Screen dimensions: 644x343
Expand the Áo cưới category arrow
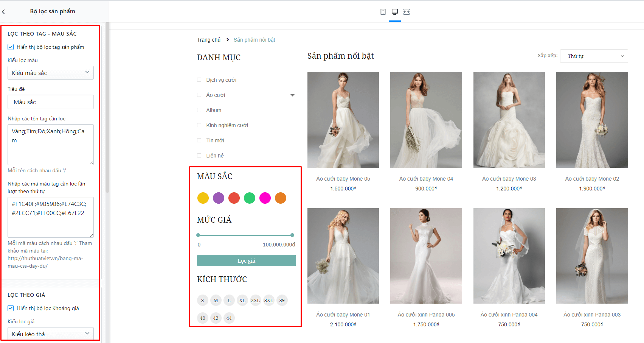[x=292, y=95]
